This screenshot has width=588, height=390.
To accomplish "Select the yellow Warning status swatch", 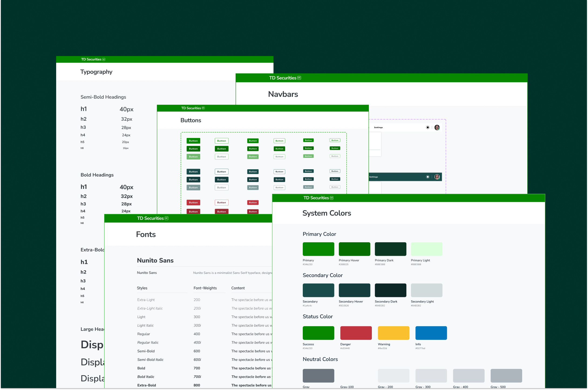I will 393,333.
